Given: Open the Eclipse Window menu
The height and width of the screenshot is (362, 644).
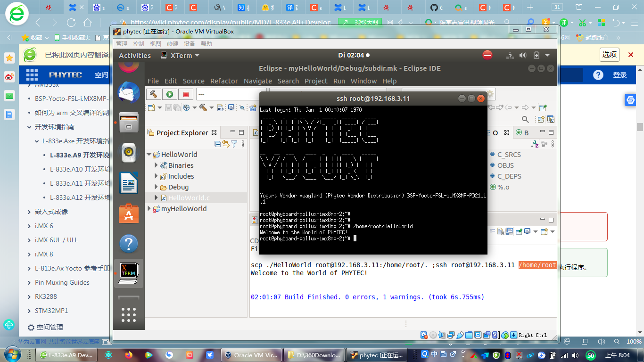Looking at the screenshot, I should (x=363, y=81).
